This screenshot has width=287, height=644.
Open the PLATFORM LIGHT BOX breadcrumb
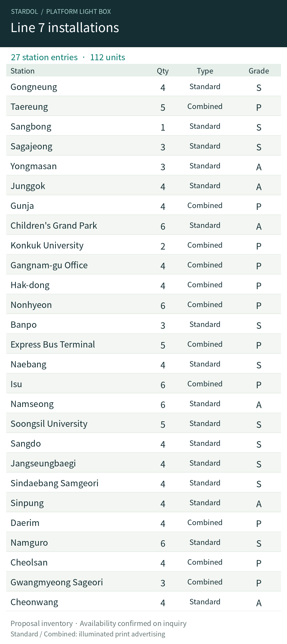(x=79, y=11)
